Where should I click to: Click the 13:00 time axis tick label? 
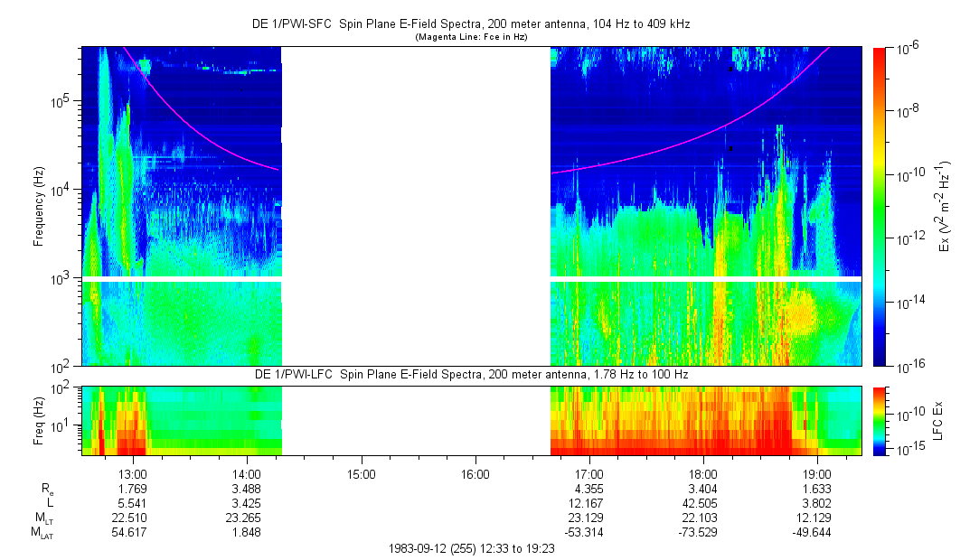click(133, 473)
